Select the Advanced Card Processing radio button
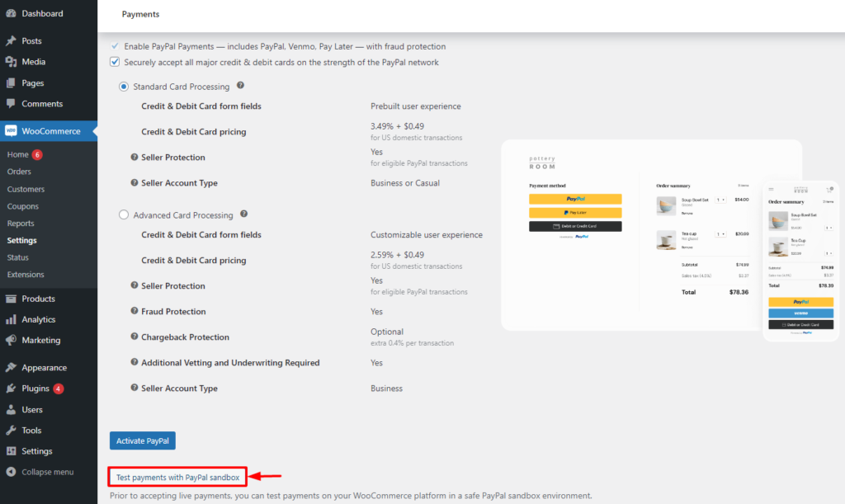 tap(124, 214)
